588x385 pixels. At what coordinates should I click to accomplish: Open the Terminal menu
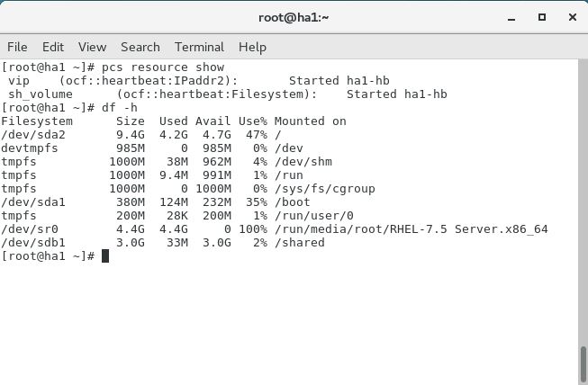(x=199, y=47)
